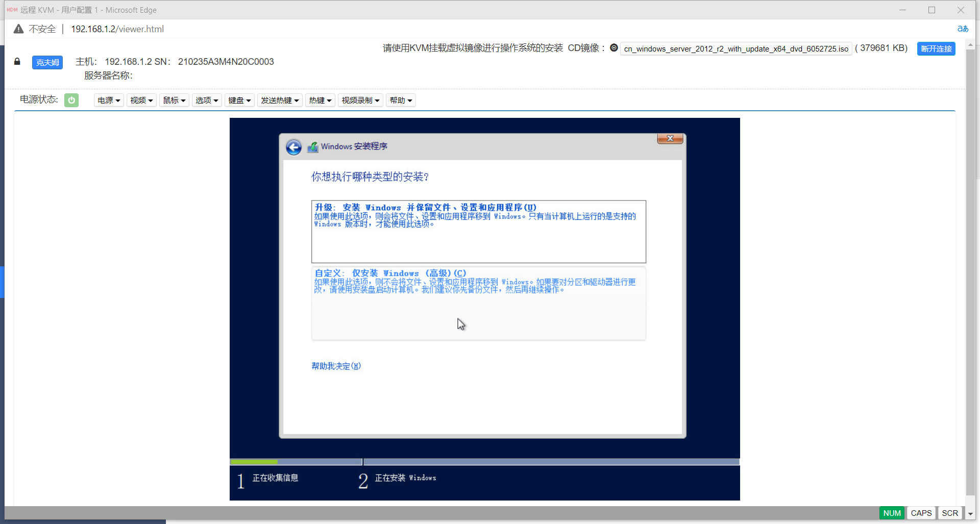The height and width of the screenshot is (524, 980).
Task: Open the 帮助我决定 link
Action: click(x=336, y=366)
